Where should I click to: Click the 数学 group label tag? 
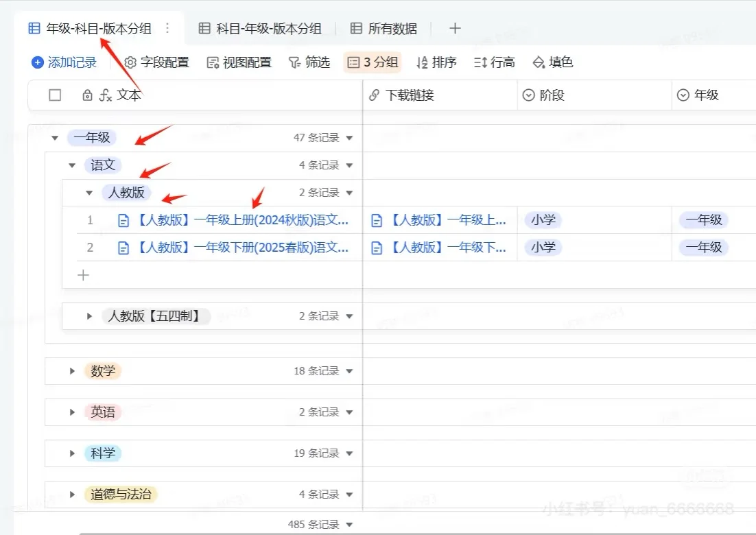103,371
